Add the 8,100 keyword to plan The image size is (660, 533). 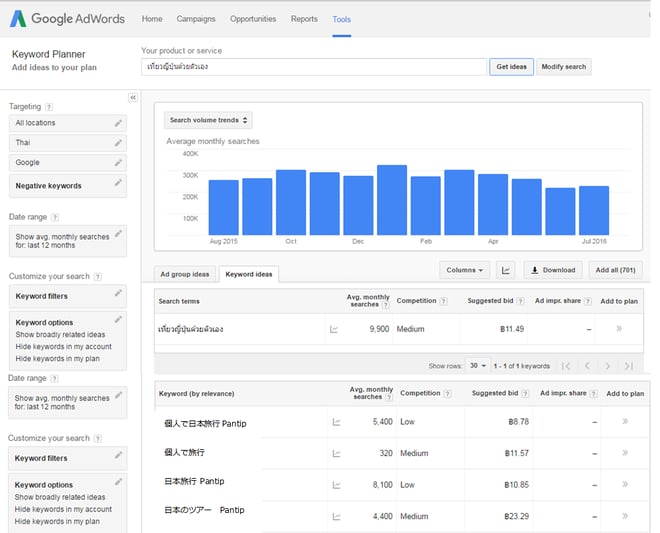pos(625,484)
